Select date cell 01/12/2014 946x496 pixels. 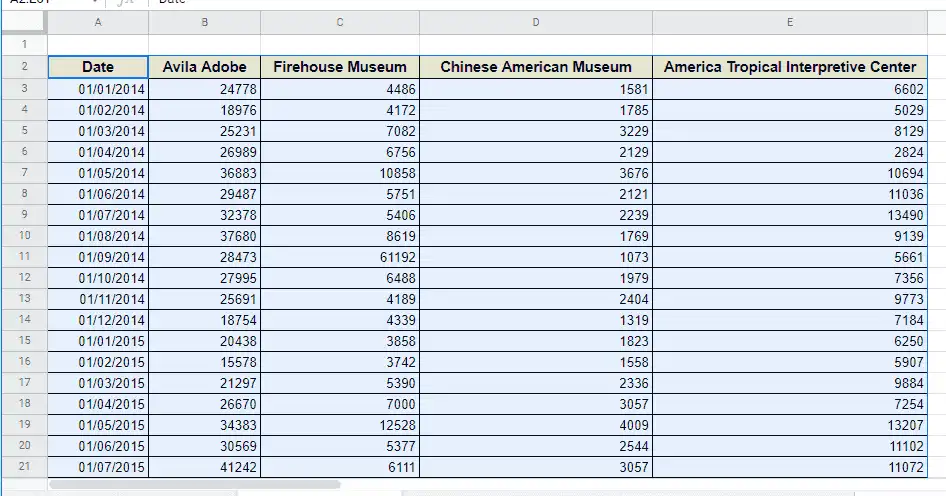pos(98,320)
